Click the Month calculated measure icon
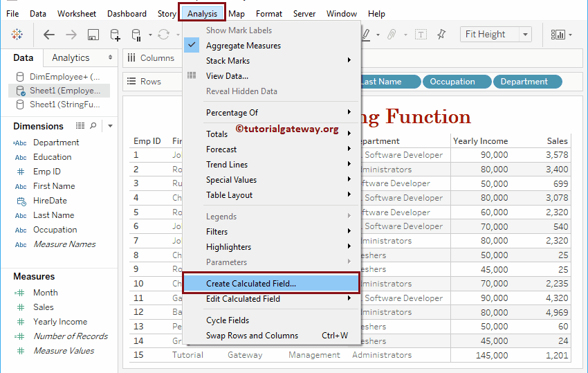 point(20,293)
